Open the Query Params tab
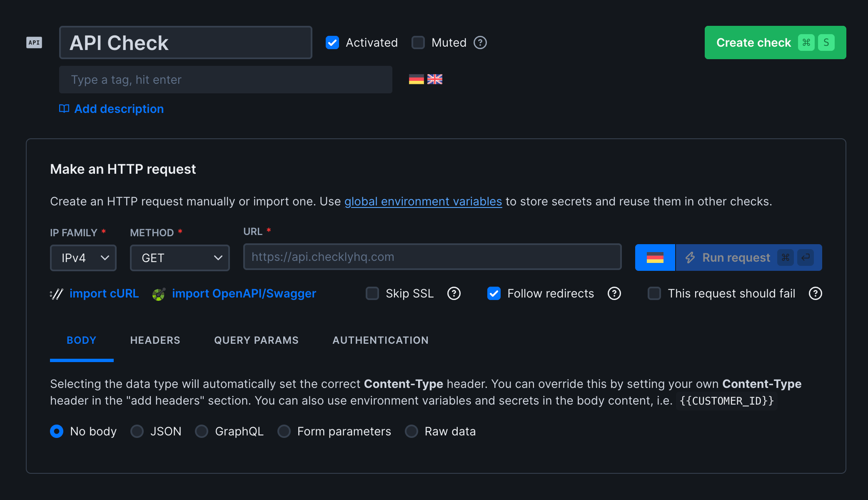 point(256,340)
